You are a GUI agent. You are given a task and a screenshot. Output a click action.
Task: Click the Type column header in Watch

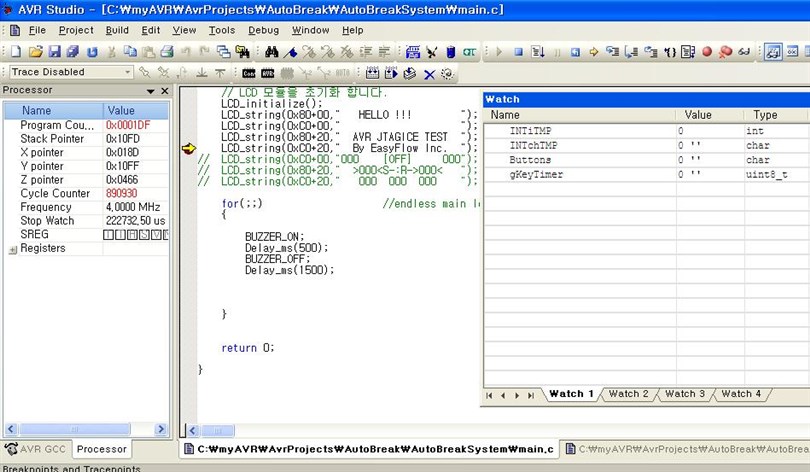pyautogui.click(x=776, y=115)
